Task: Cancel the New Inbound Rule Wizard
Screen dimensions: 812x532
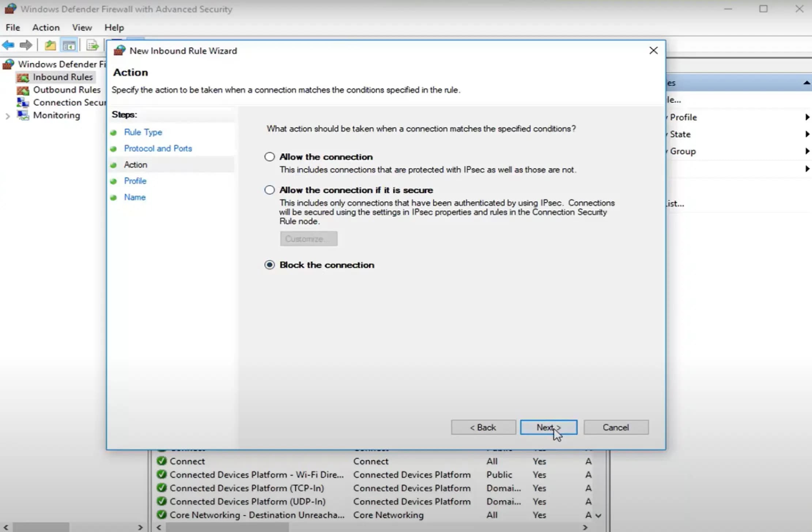Action: (616, 427)
